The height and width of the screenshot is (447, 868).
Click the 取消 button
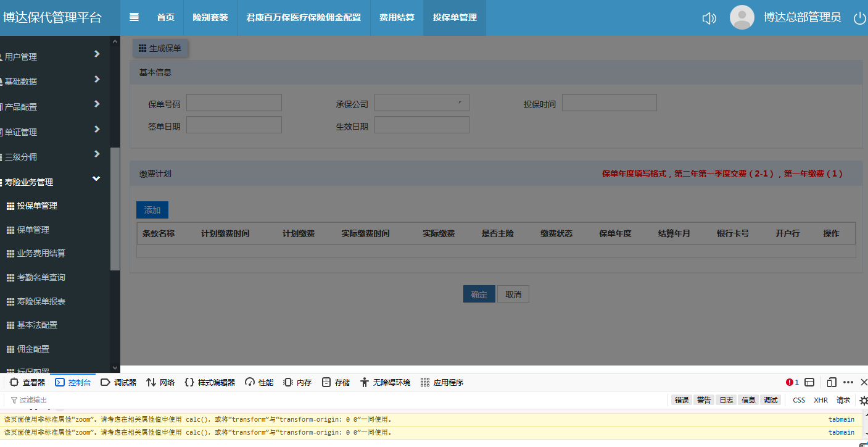(x=513, y=295)
